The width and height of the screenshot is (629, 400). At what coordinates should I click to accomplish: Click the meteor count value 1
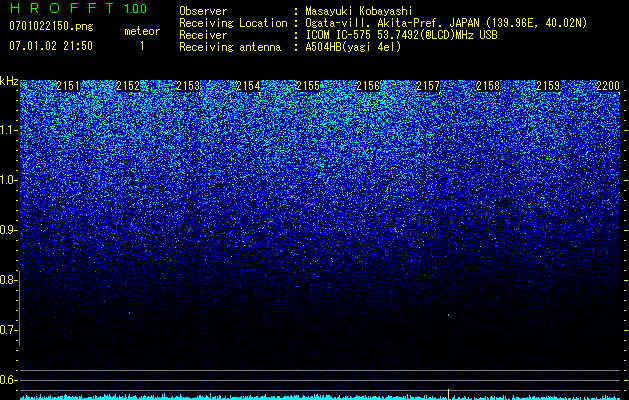point(142,46)
